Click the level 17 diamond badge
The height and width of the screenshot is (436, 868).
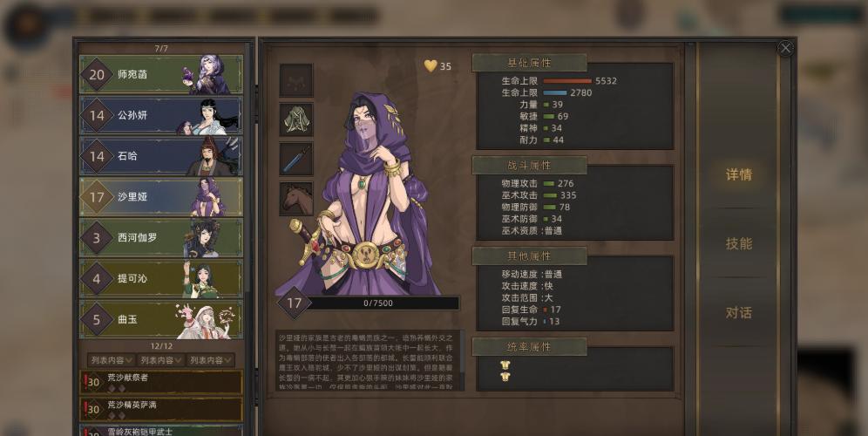click(294, 303)
